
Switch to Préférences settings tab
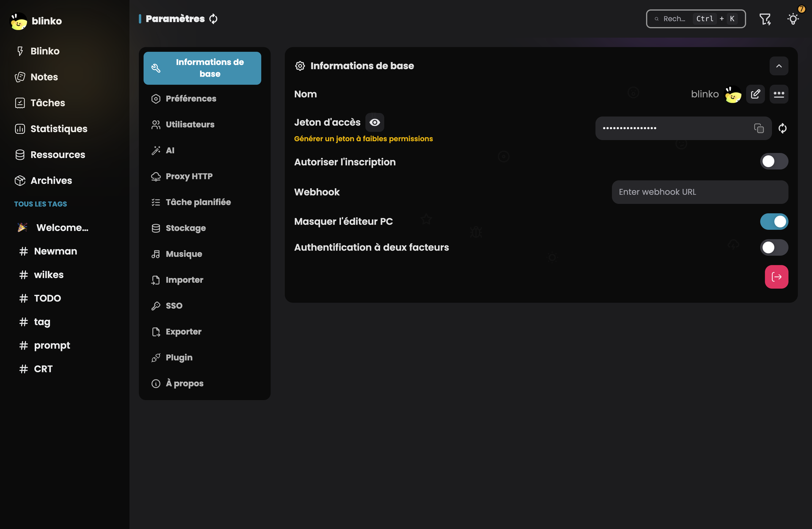202,99
